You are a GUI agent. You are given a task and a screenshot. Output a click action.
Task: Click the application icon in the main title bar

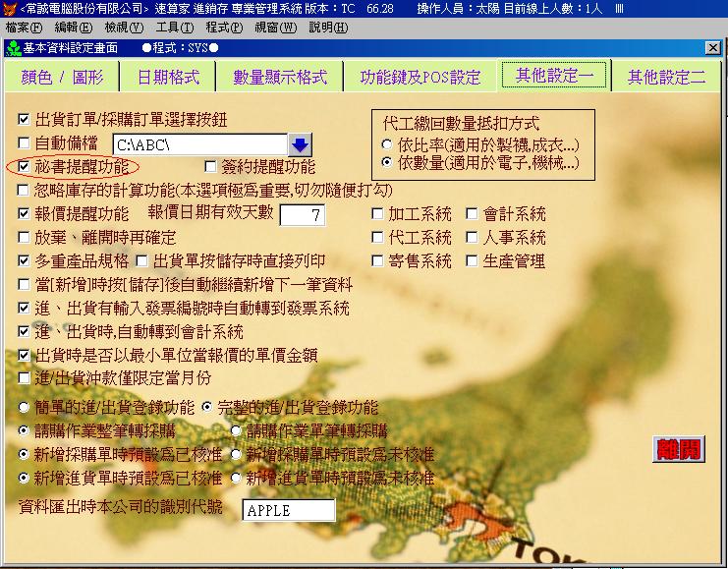(10, 9)
